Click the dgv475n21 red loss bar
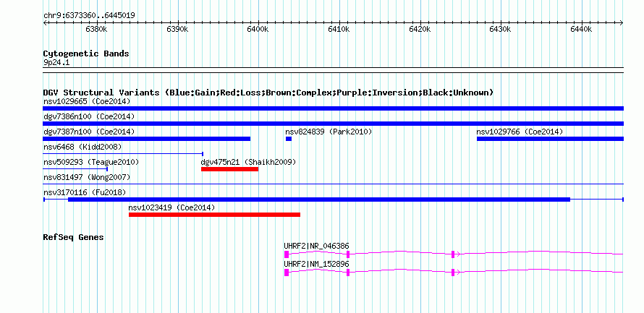Screen dimensions: 644x313 229,169
